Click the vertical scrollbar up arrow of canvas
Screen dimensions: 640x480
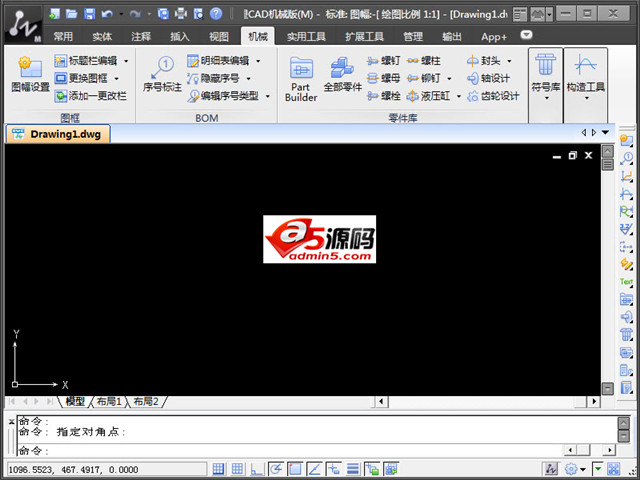pyautogui.click(x=608, y=151)
